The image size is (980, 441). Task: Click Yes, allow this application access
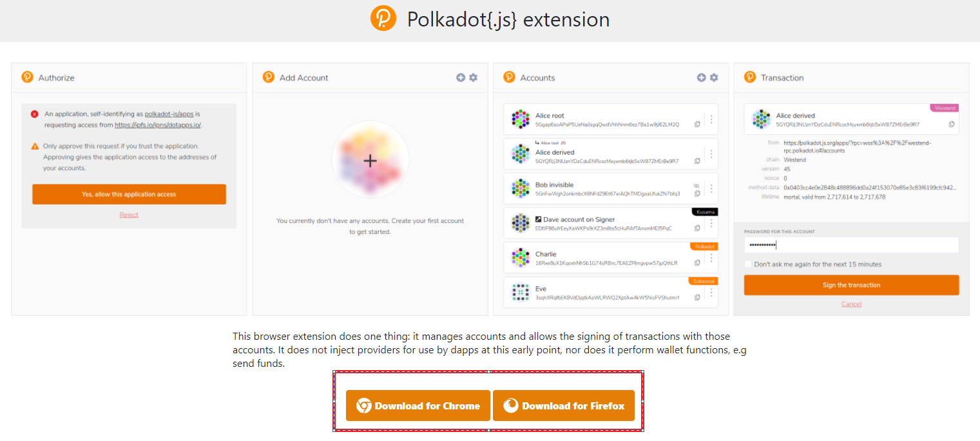tap(129, 194)
